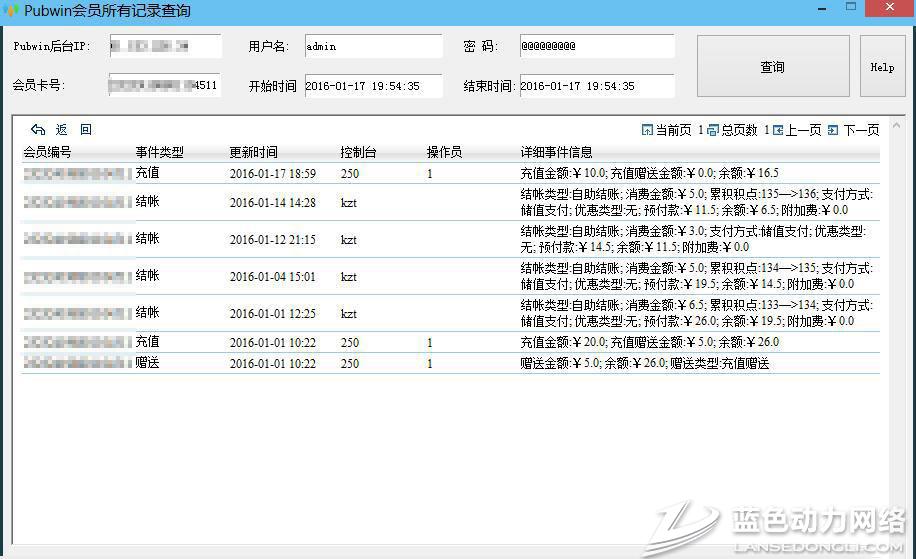Open the Help button

(882, 67)
